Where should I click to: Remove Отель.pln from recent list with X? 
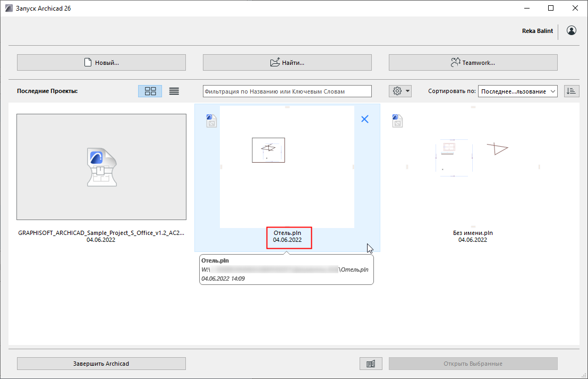365,119
